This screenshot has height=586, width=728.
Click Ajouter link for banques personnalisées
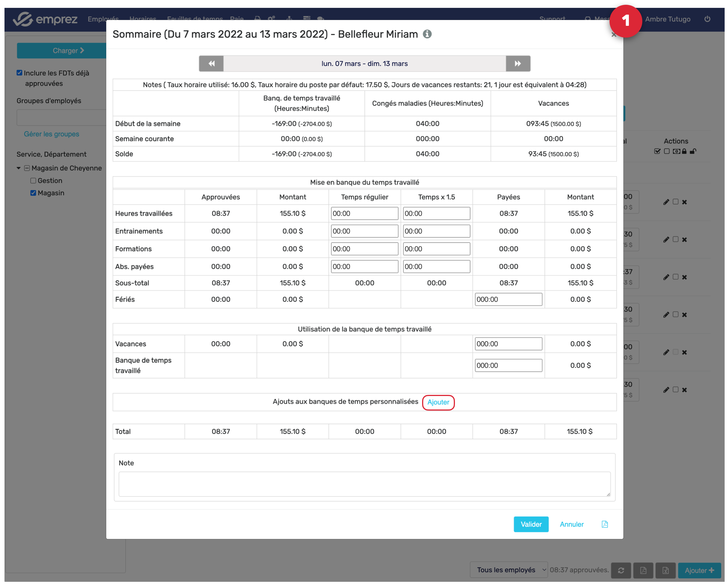pos(438,402)
